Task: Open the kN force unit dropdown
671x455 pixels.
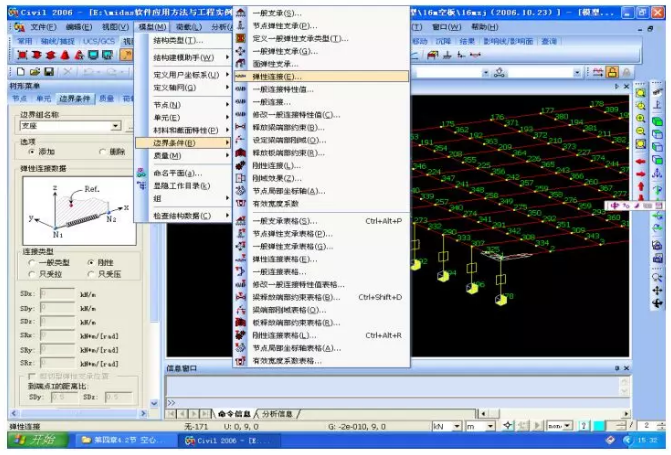Action: point(457,426)
